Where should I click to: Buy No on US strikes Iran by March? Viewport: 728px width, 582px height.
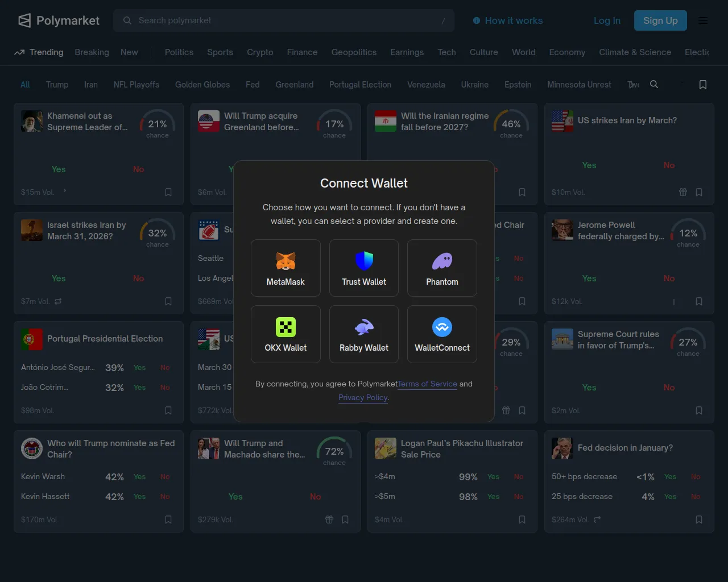point(669,165)
